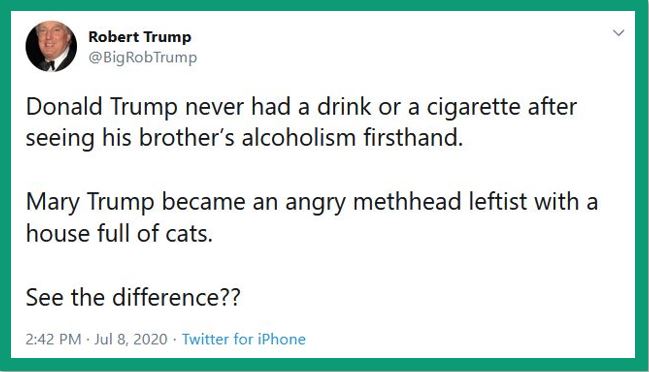The image size is (649, 372).
Task: Click the word cigarette in the tweet
Action: [x=474, y=107]
